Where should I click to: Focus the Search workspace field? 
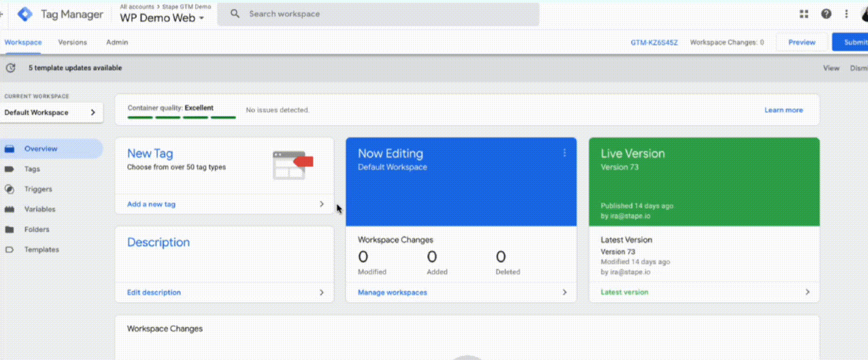(x=378, y=14)
